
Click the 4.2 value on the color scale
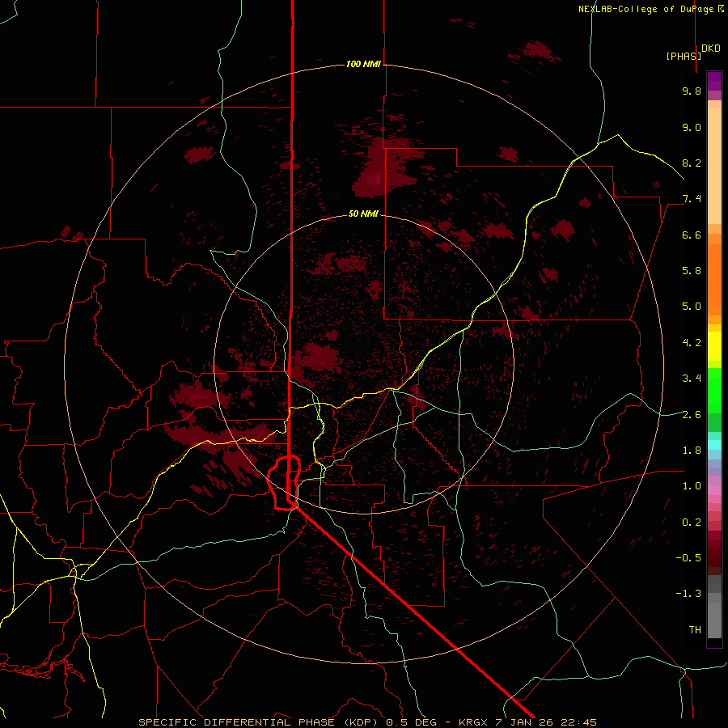pyautogui.click(x=692, y=343)
